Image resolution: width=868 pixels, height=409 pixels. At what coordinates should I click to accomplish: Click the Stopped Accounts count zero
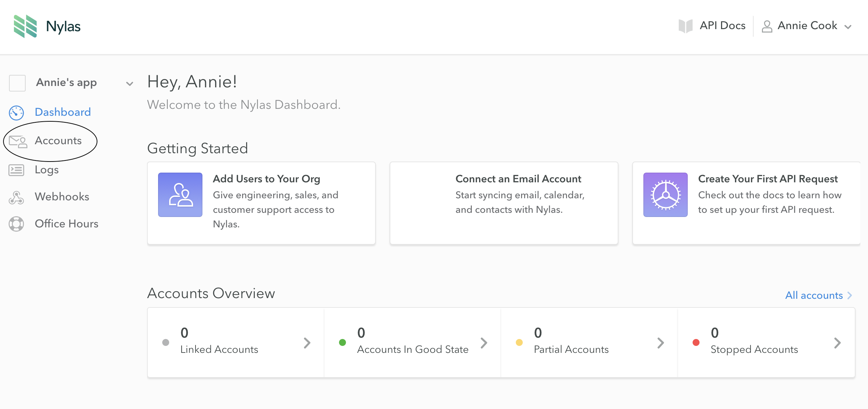click(715, 333)
